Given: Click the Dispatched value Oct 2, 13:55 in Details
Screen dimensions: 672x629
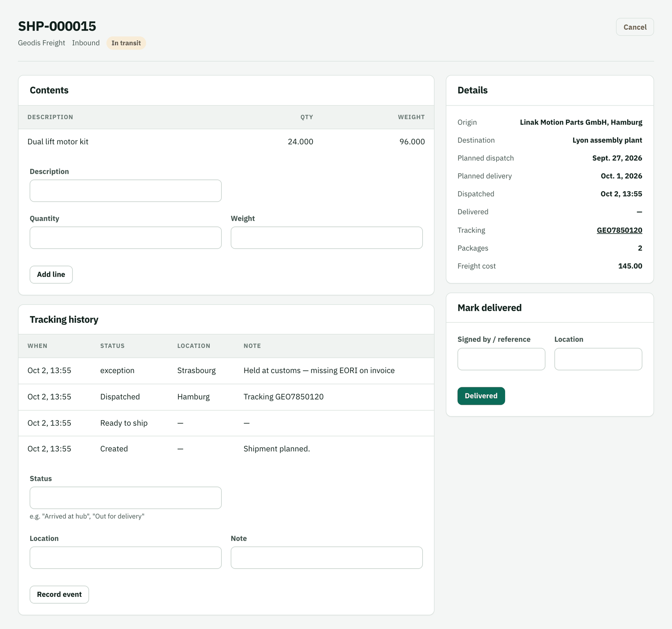Looking at the screenshot, I should pyautogui.click(x=621, y=194).
